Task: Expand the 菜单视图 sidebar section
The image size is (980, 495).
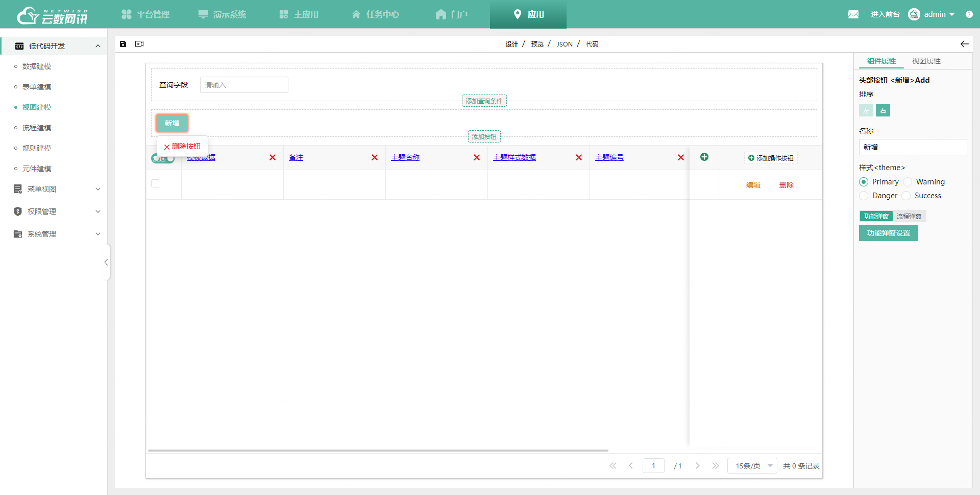Action: pos(56,189)
